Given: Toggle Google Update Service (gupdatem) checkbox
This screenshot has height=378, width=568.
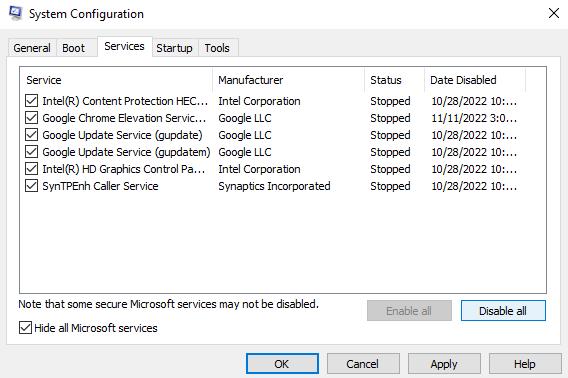Looking at the screenshot, I should pyautogui.click(x=32, y=152).
